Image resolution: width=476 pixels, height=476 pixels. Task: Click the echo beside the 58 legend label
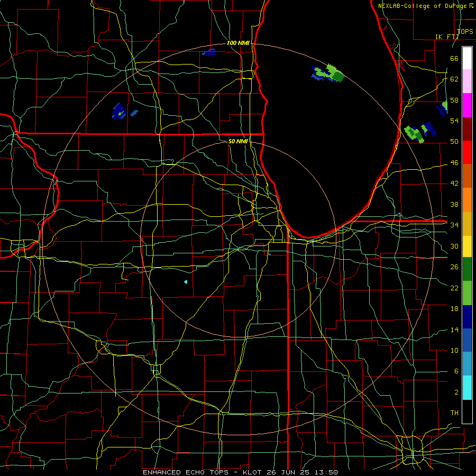pos(443,108)
